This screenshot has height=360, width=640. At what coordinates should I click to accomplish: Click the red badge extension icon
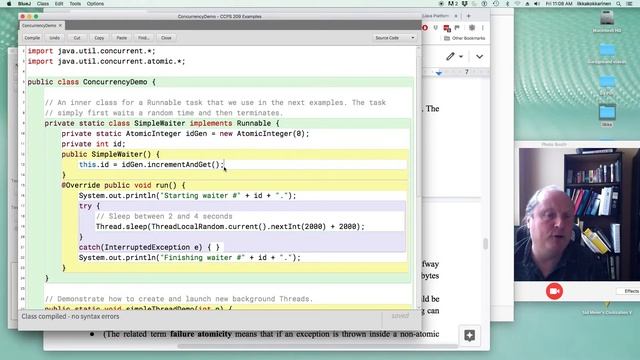point(447,28)
